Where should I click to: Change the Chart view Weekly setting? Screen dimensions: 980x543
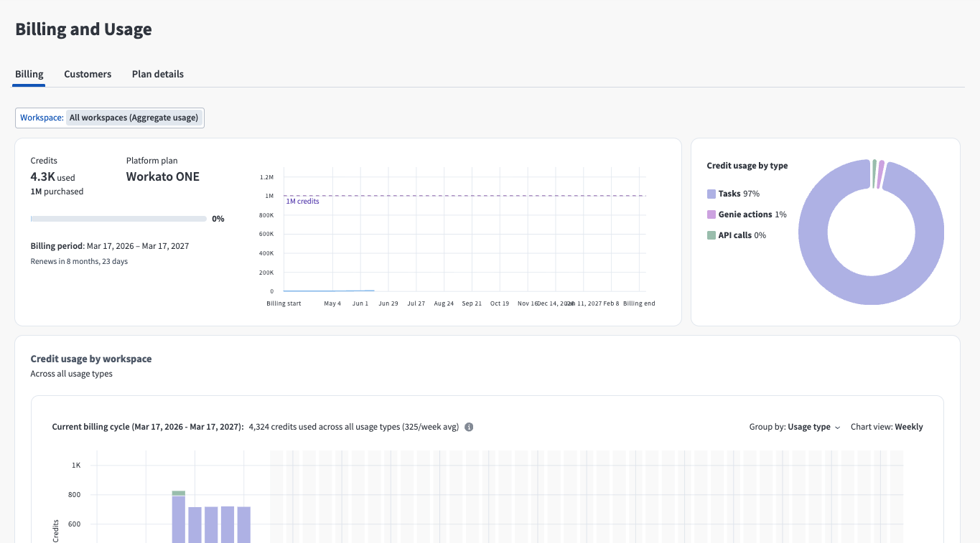(887, 427)
